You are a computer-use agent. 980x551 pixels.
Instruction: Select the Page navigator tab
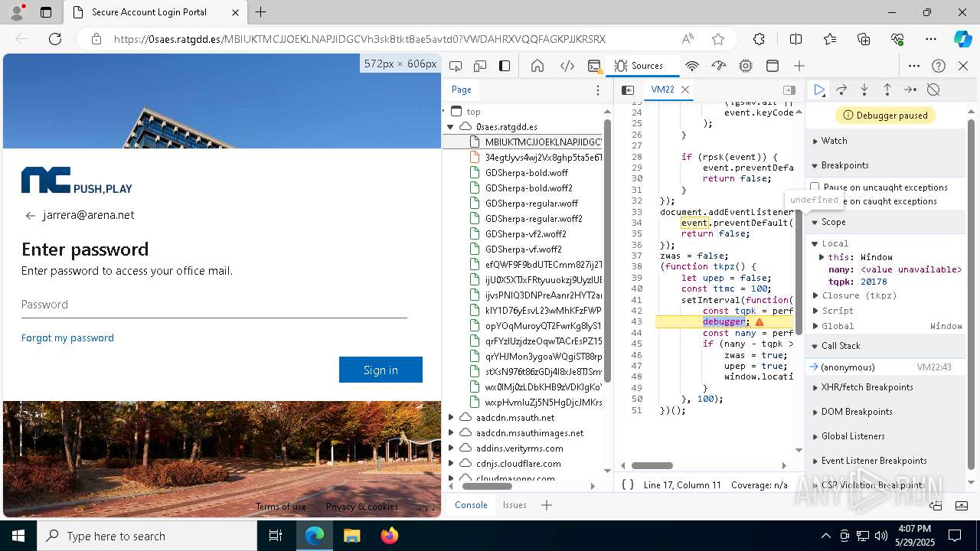(x=462, y=90)
